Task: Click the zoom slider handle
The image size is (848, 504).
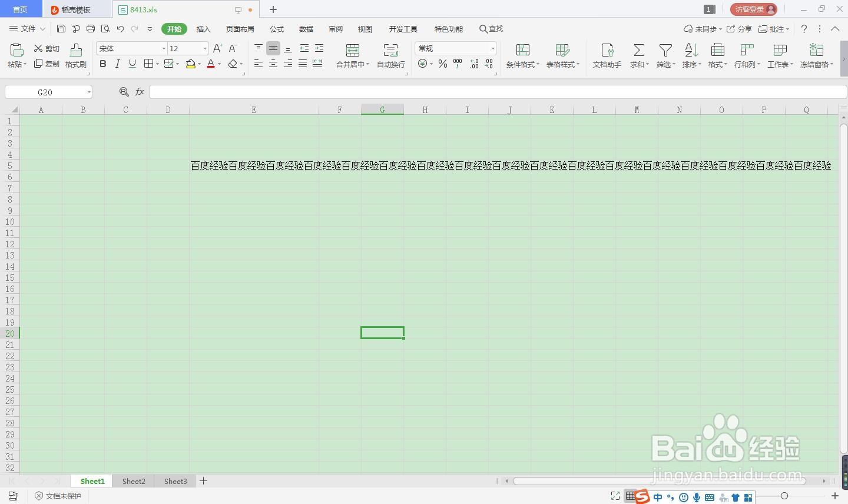Action: [784, 496]
